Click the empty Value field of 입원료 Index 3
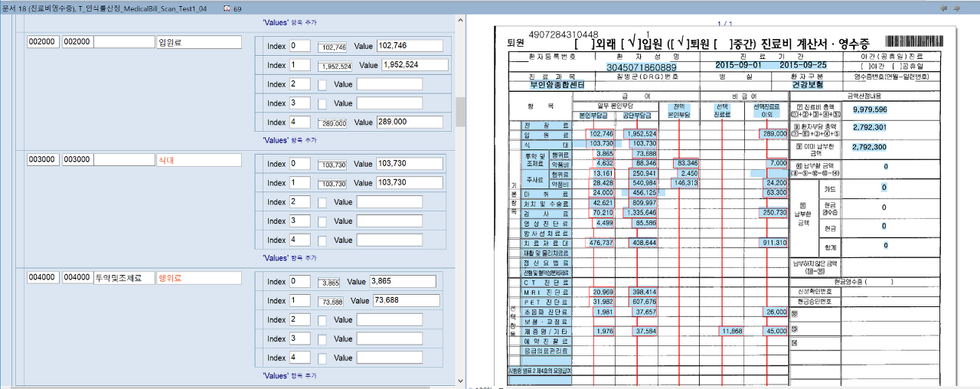 click(389, 103)
